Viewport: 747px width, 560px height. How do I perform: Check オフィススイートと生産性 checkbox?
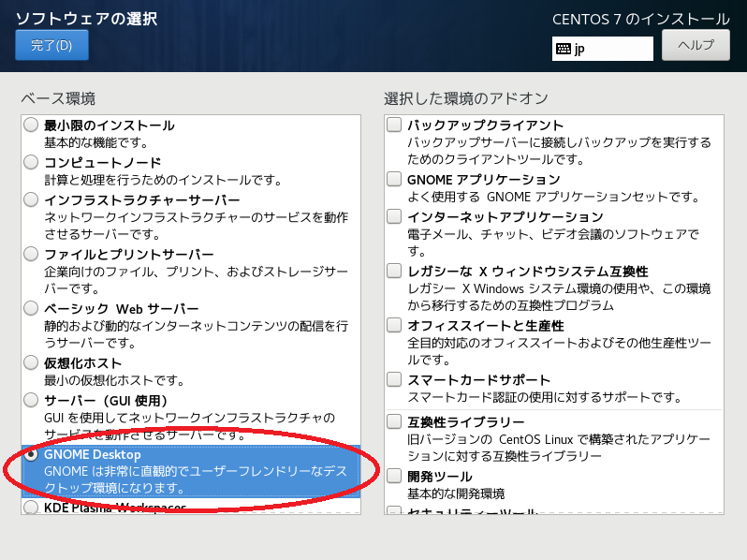point(394,325)
